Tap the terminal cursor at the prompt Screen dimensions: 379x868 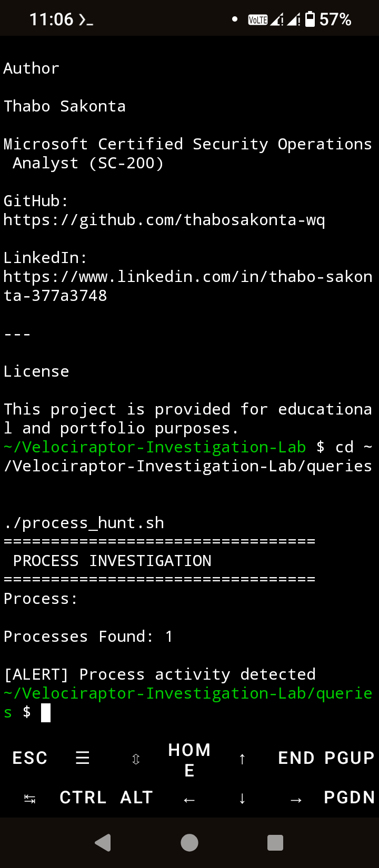pyautogui.click(x=46, y=713)
